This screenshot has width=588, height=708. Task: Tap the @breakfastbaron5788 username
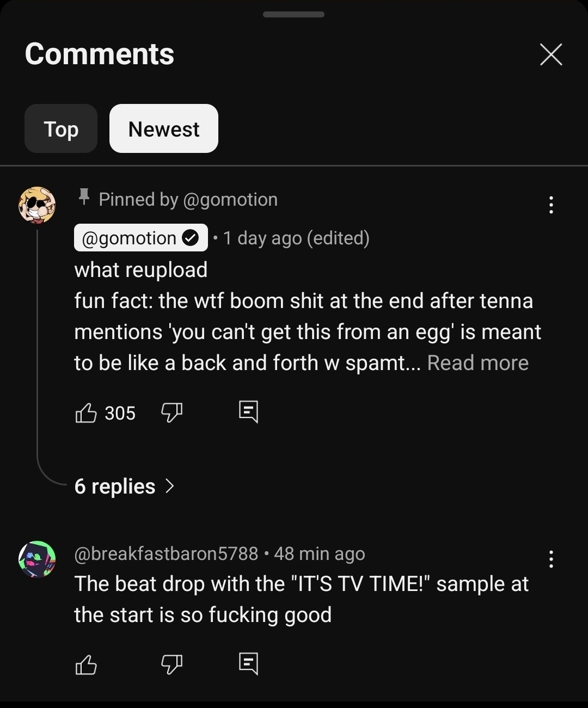tap(166, 553)
